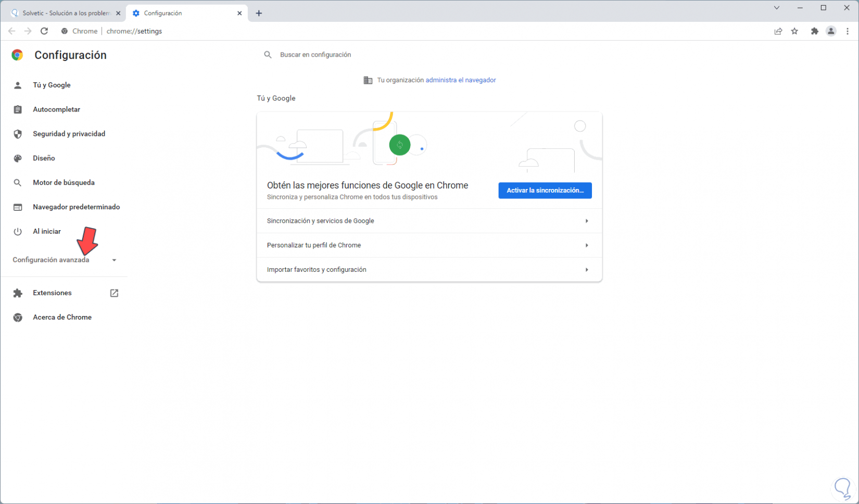Open Seguridad y privacidad settings
This screenshot has width=859, height=504.
pos(69,134)
